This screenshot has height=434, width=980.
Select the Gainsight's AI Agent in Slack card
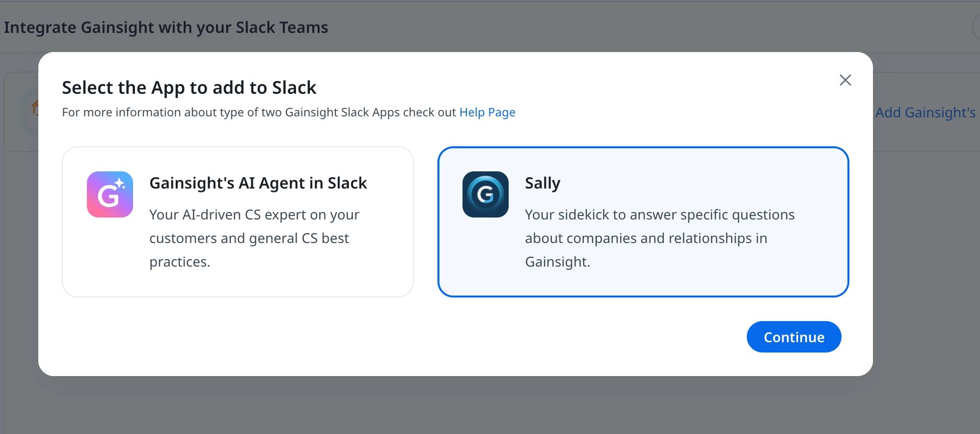(x=238, y=222)
